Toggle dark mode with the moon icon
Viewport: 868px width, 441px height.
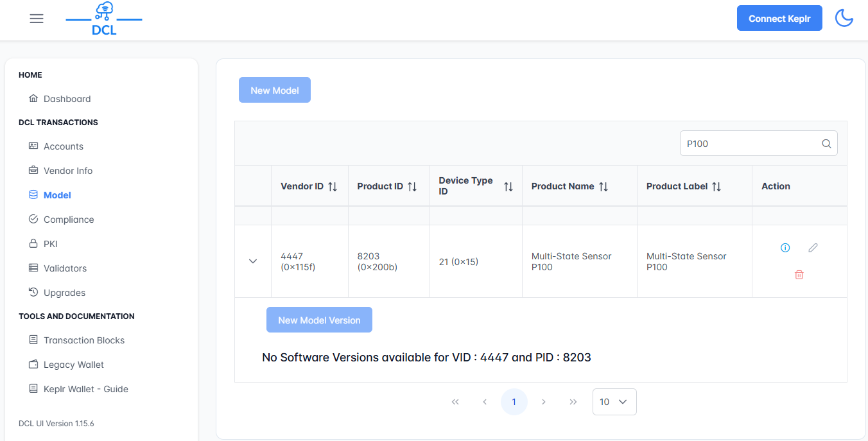[x=844, y=19]
